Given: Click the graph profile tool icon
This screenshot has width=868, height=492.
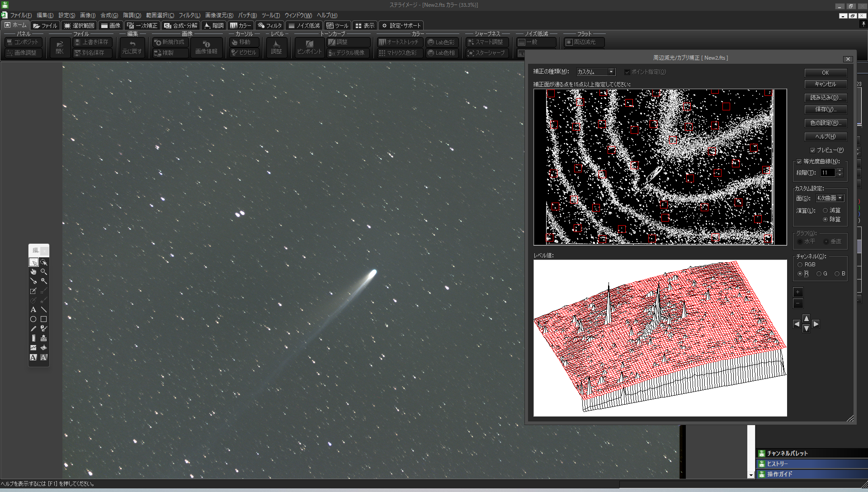Looking at the screenshot, I should click(x=33, y=348).
